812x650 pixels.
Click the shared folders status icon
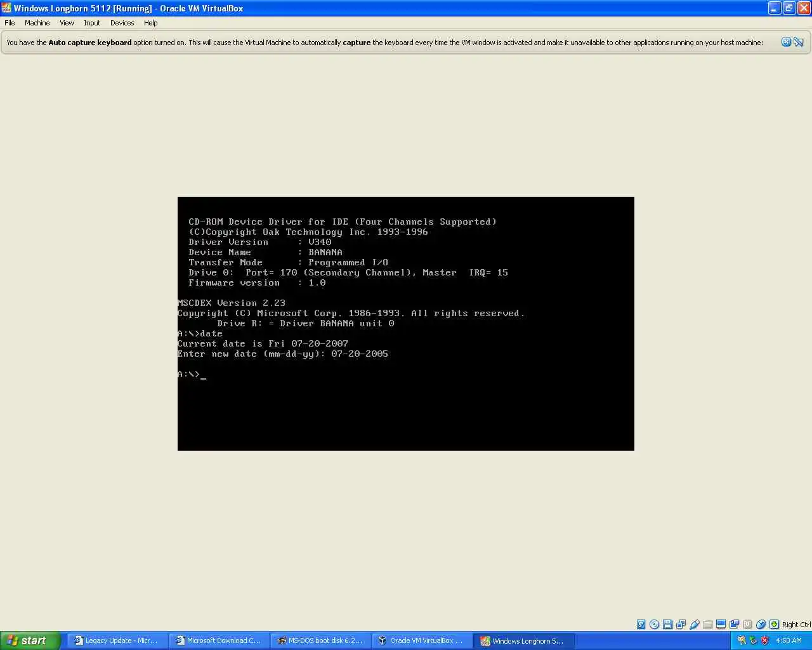pyautogui.click(x=707, y=625)
